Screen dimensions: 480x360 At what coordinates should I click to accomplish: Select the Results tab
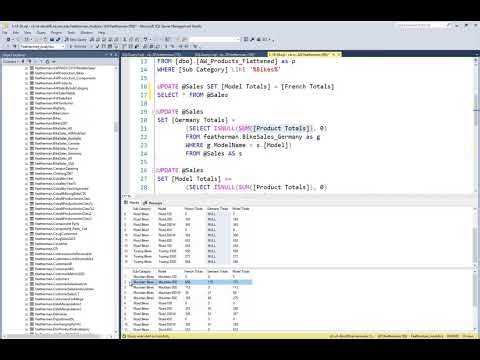[x=132, y=203]
